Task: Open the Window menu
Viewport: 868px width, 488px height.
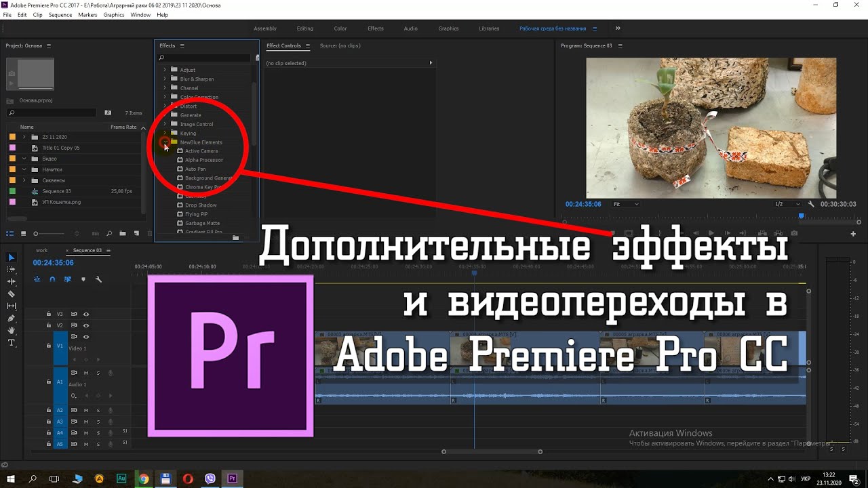Action: (x=140, y=15)
